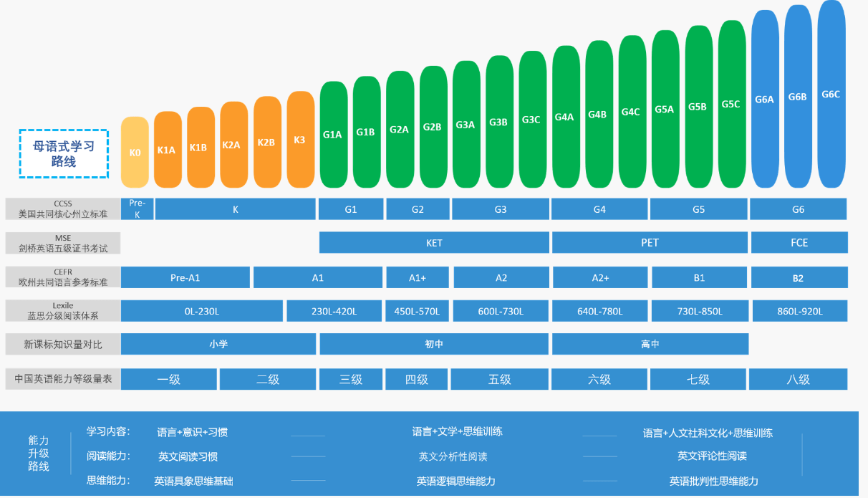Click the orange K3 level pill
The image size is (868, 498).
point(300,140)
